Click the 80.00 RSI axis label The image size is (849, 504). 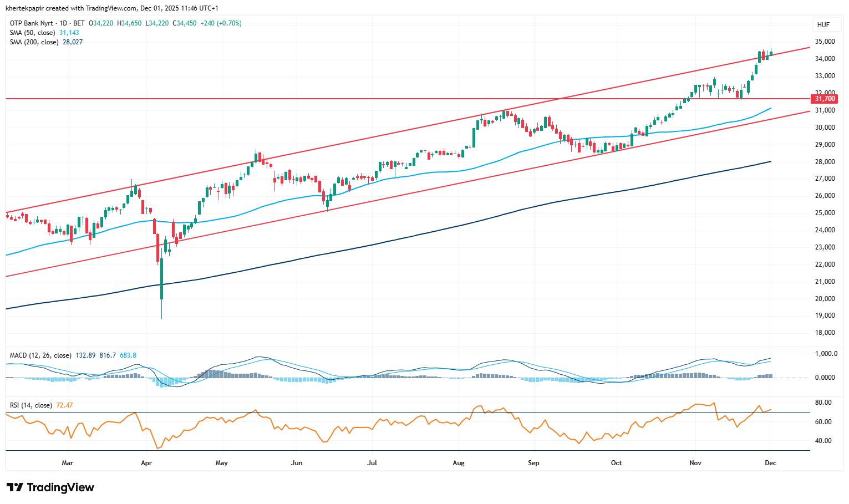coord(823,403)
